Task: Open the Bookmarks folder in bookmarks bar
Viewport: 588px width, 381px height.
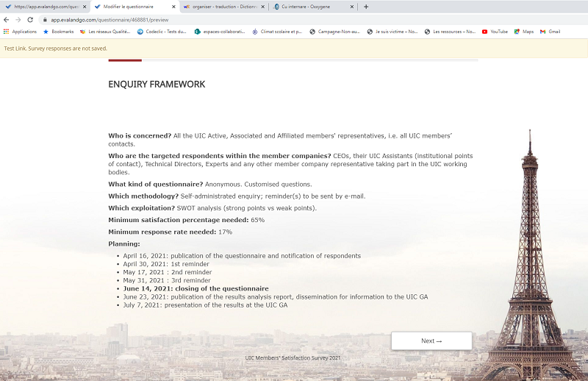Action: [58, 32]
